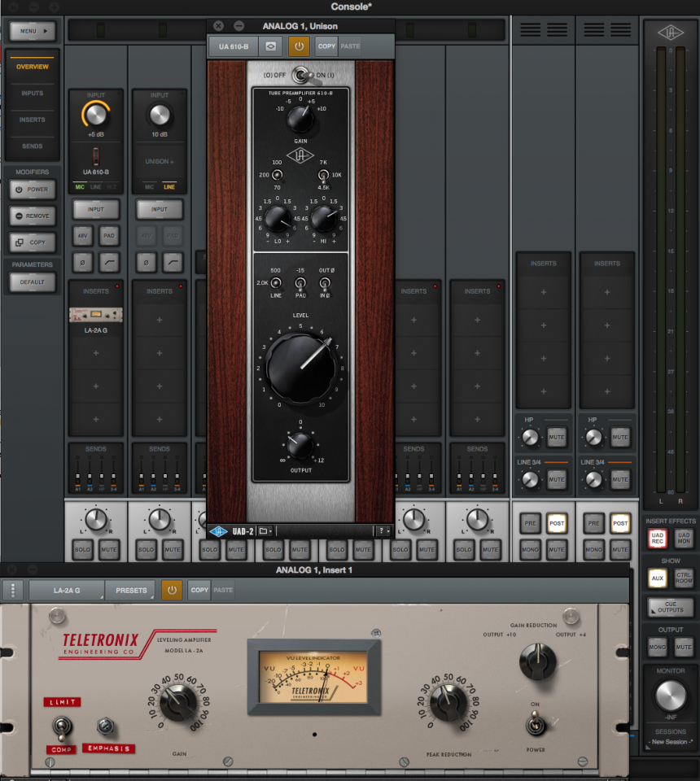Click the HI EQ gain knob on 610-B

tap(324, 219)
